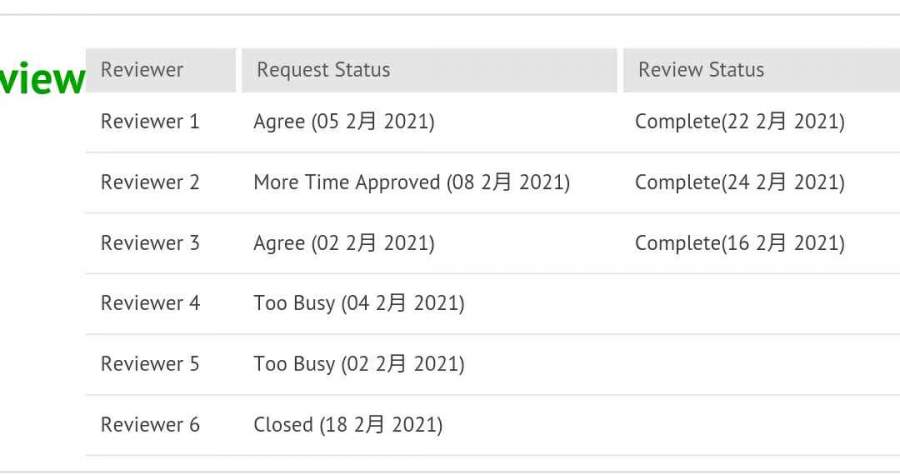Click Reviewer 4's empty Review Status cell
Screen dimensions: 900x475
(760, 303)
